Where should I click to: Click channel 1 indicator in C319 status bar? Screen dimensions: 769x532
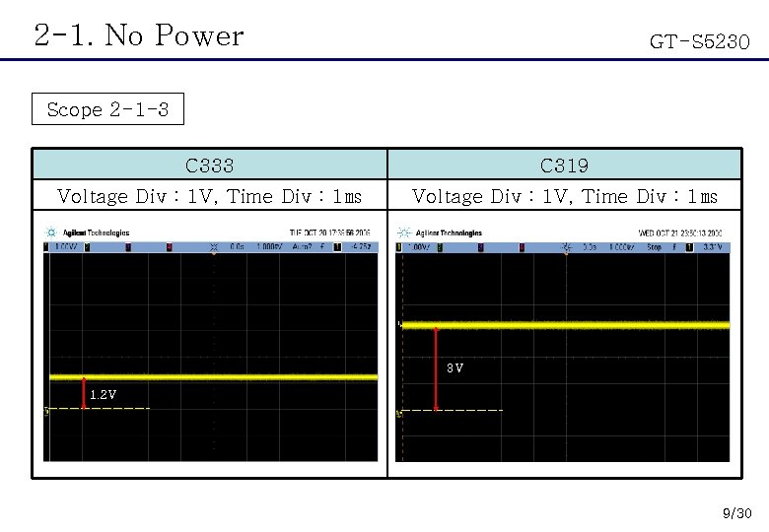(398, 247)
